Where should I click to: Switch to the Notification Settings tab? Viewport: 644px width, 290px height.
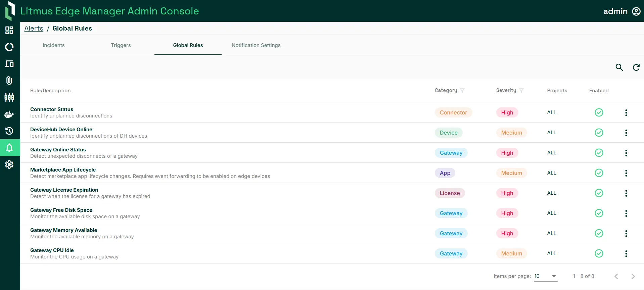click(x=256, y=45)
